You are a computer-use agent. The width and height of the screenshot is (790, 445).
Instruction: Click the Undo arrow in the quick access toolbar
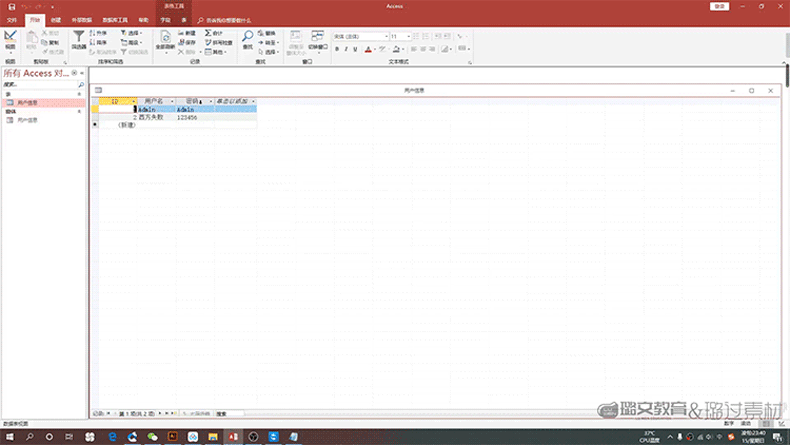(x=25, y=7)
